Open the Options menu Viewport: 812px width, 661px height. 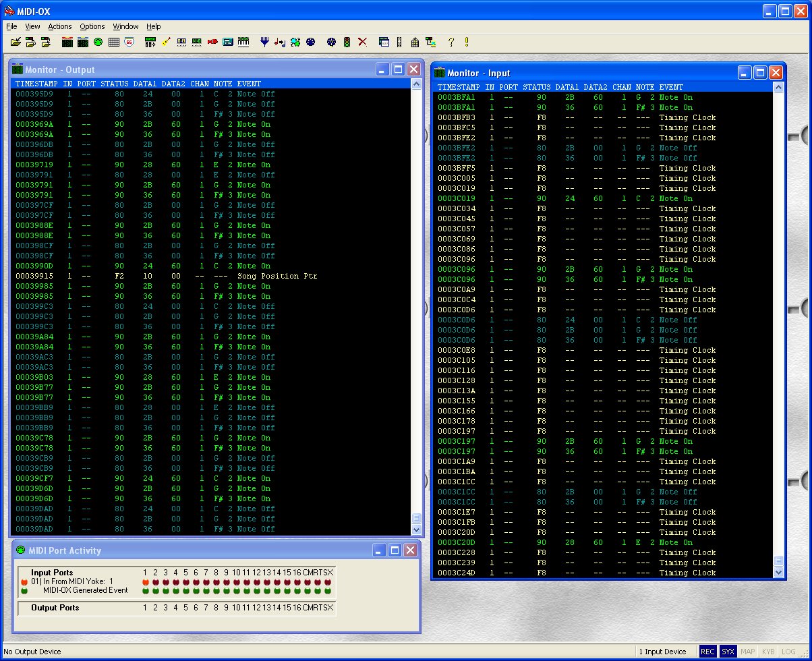pos(92,26)
